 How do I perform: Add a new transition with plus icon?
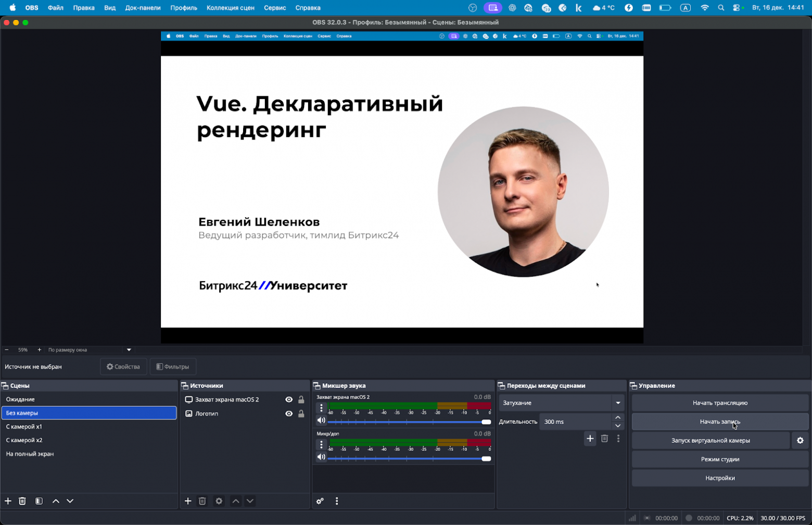(590, 439)
